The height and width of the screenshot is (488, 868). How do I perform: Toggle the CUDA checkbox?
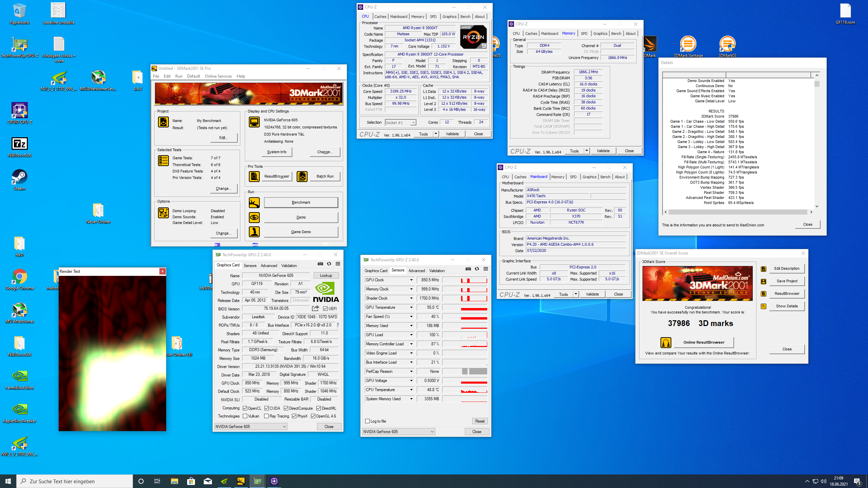click(267, 408)
